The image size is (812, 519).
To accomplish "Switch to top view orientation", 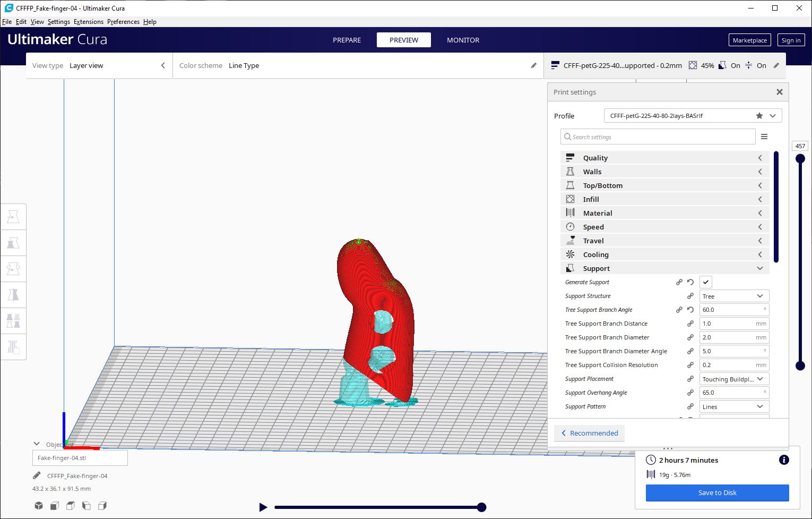I will (71, 506).
